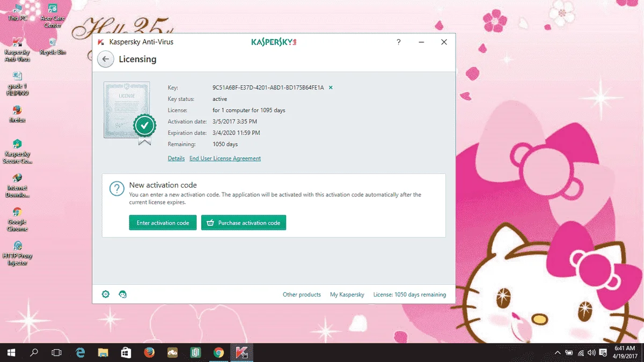Open This PC desktop icon

click(17, 12)
